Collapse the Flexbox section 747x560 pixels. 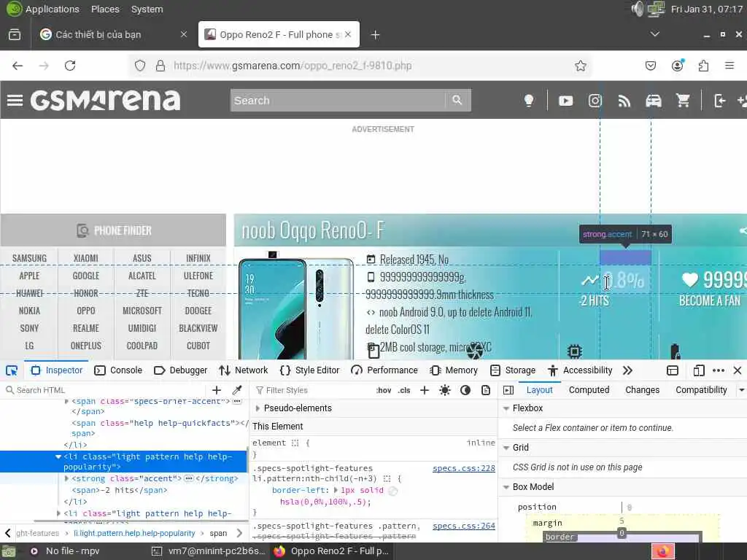pyautogui.click(x=506, y=408)
